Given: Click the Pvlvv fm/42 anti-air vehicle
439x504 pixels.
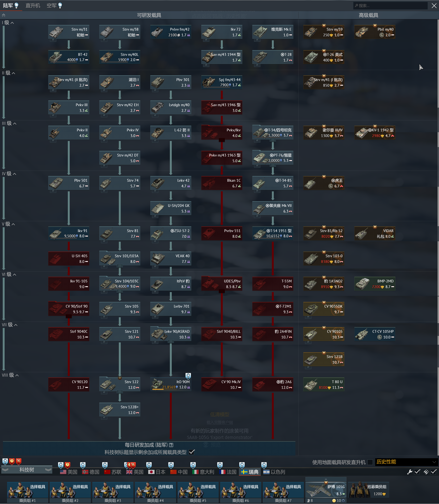Looking at the screenshot, I should 171,32.
